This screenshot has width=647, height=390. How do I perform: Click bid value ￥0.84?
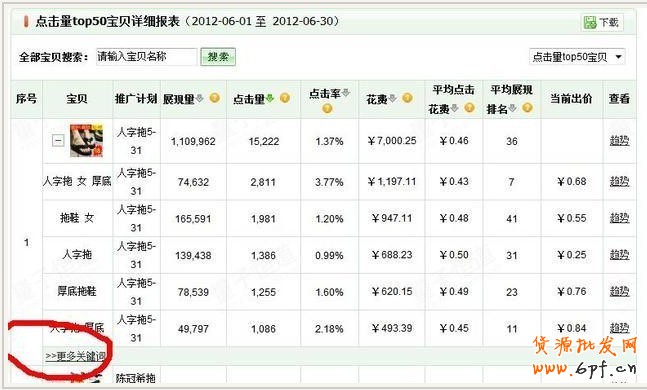[571, 328]
